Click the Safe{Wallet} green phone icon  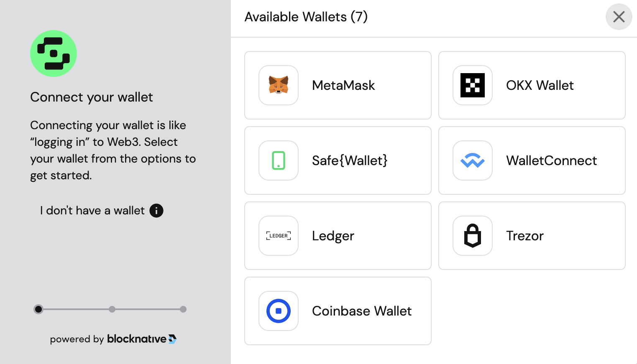[x=279, y=160]
